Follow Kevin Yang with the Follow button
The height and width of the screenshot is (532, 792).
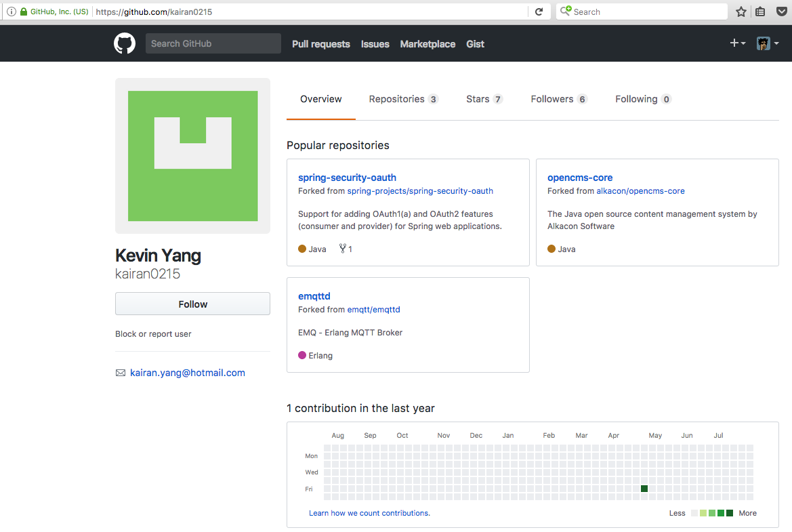[x=192, y=304]
